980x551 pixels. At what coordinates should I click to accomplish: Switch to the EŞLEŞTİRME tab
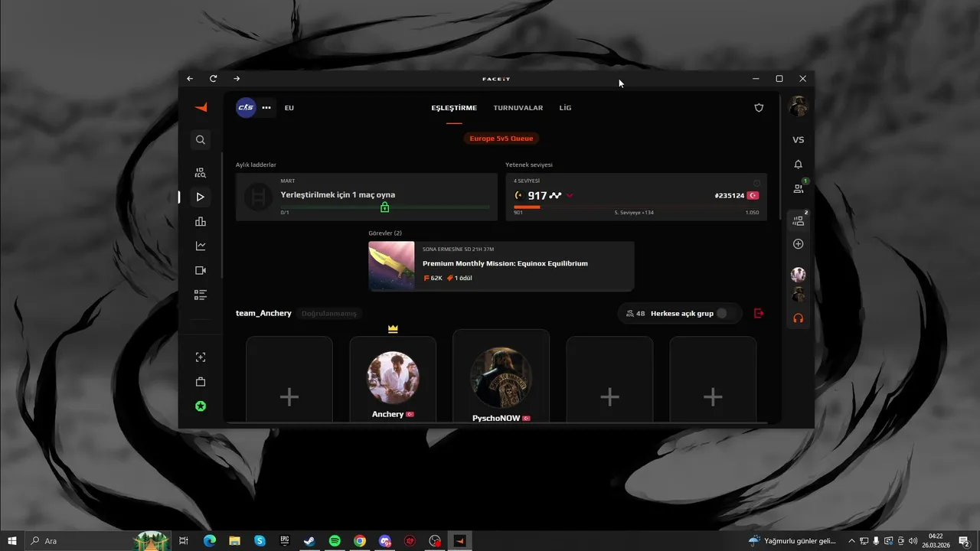pos(454,108)
